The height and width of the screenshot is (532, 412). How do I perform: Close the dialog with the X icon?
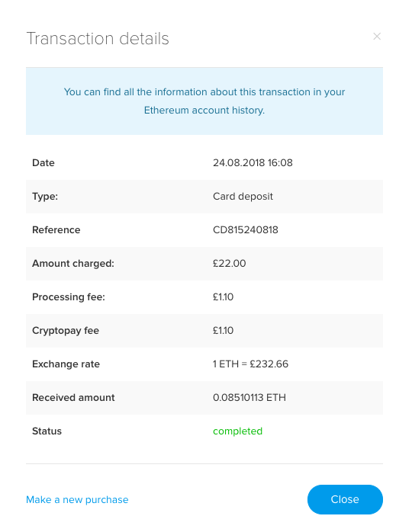tap(377, 37)
